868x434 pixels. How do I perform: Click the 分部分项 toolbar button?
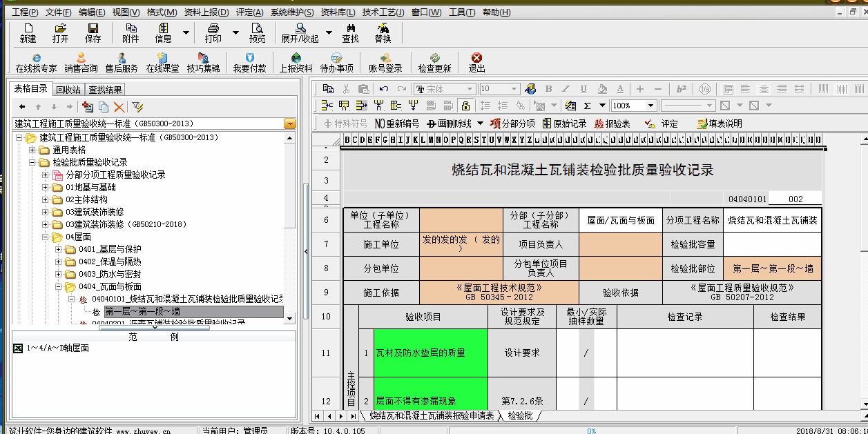pyautogui.click(x=513, y=124)
